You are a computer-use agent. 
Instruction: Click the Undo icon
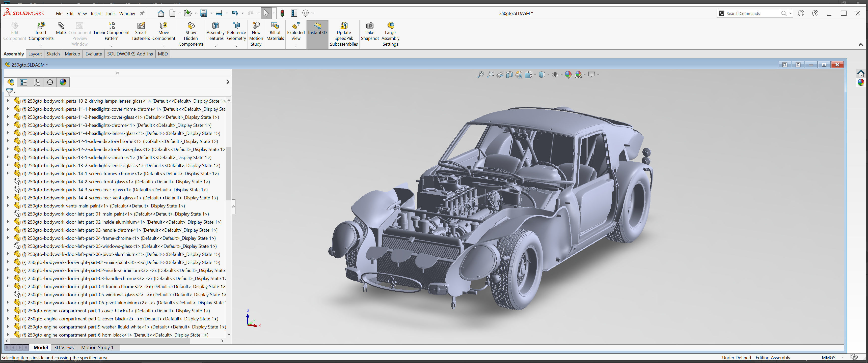235,13
